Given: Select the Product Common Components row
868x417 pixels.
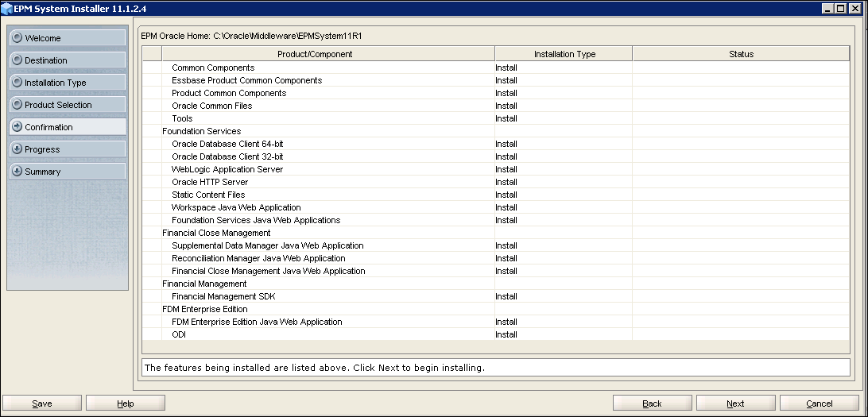Looking at the screenshot, I should click(x=495, y=93).
